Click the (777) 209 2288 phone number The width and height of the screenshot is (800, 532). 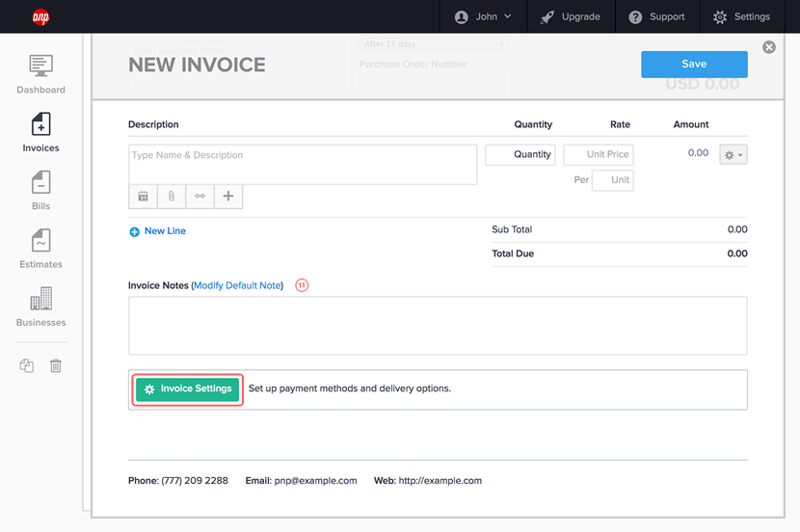point(195,481)
